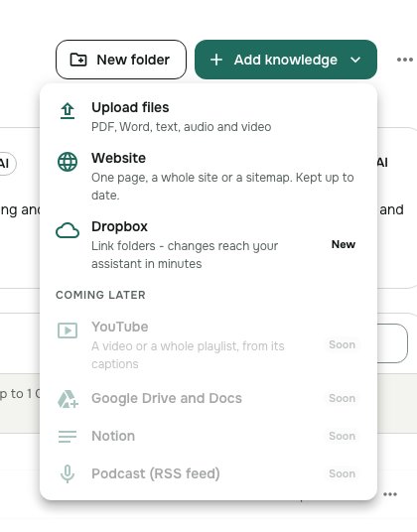Image resolution: width=417 pixels, height=532 pixels.
Task: Choose the Website knowledge source
Action: (208, 176)
